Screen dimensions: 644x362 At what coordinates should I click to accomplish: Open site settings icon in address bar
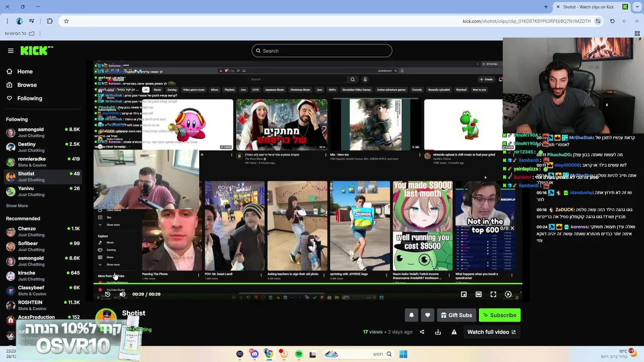598,21
